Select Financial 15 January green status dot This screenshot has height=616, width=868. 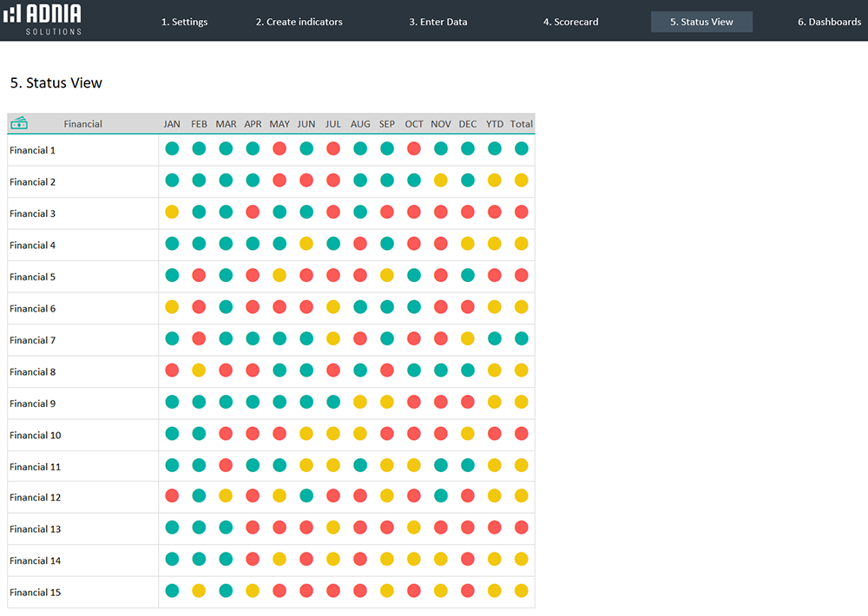(172, 591)
